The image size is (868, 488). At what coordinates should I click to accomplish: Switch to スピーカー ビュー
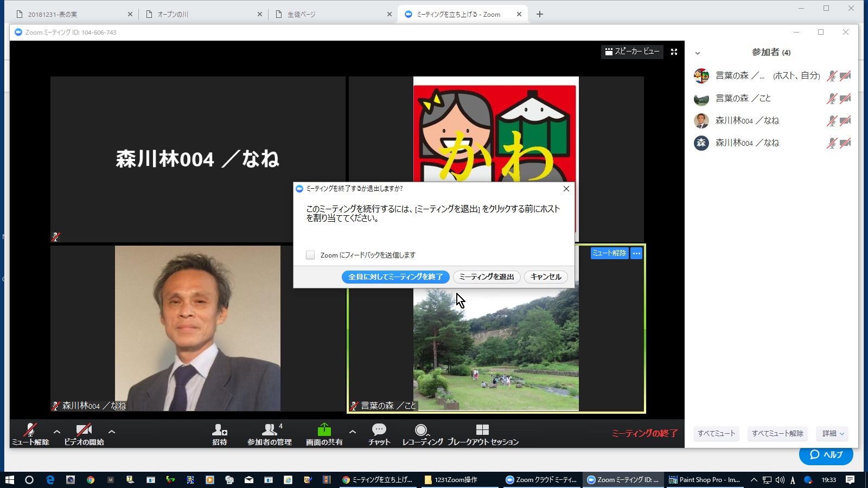(x=632, y=52)
